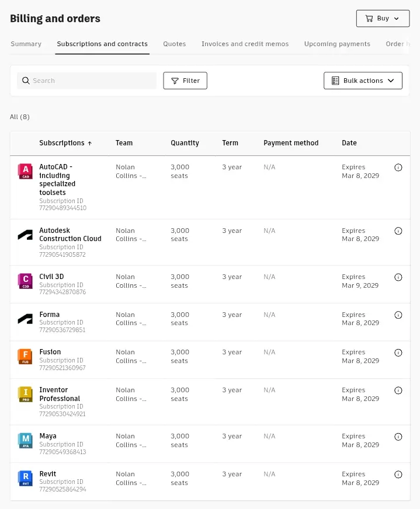Click subscription ID 77290521360967
This screenshot has height=509, width=420.
pos(63,368)
